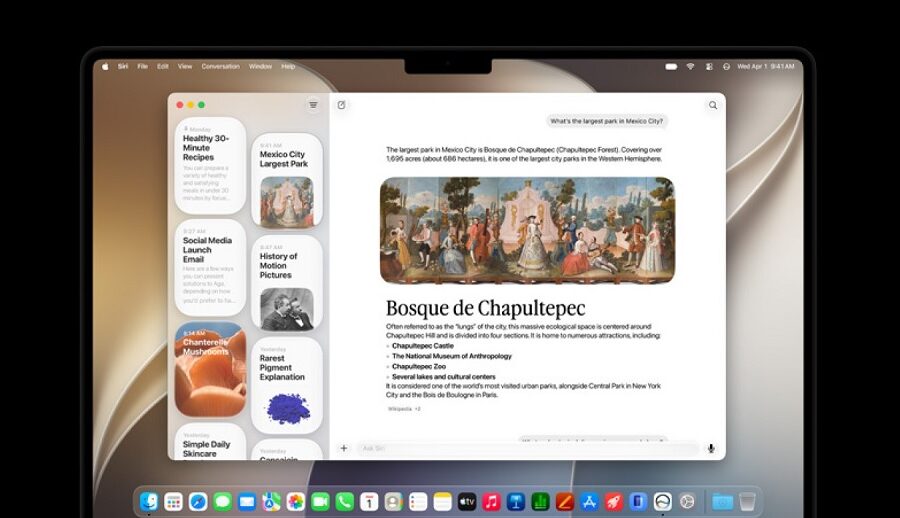Open Notes from the dock
The height and width of the screenshot is (518, 900).
tap(443, 502)
